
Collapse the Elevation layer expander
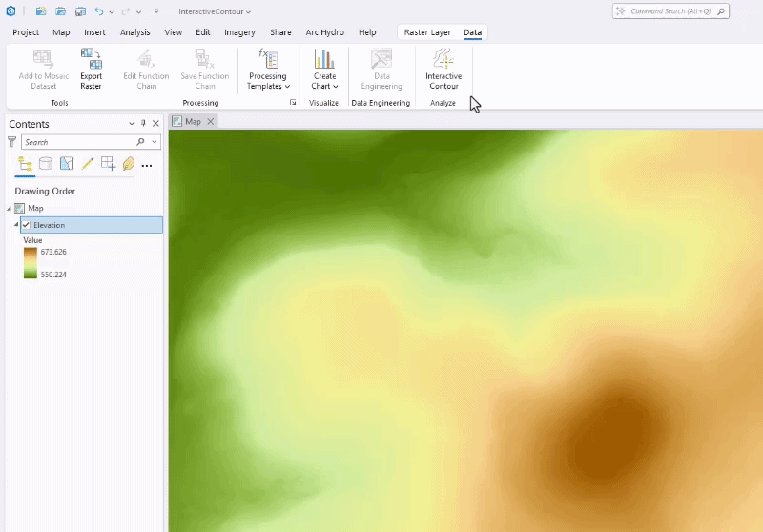(x=16, y=225)
